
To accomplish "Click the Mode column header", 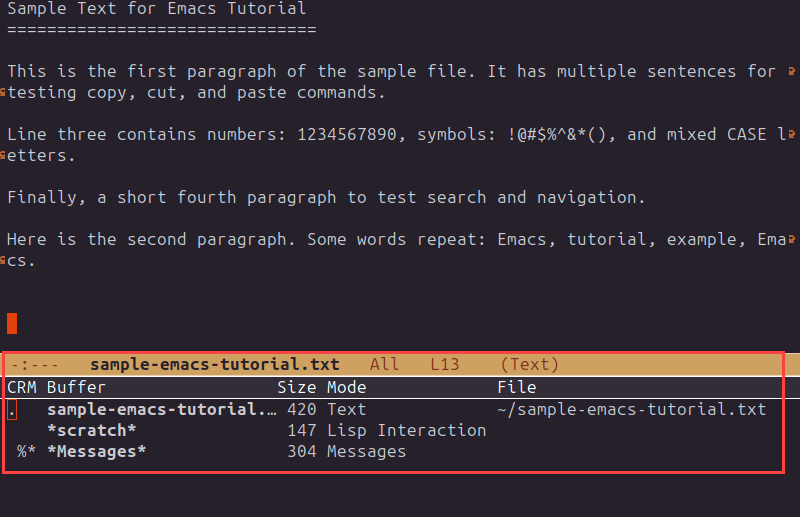I will [346, 387].
